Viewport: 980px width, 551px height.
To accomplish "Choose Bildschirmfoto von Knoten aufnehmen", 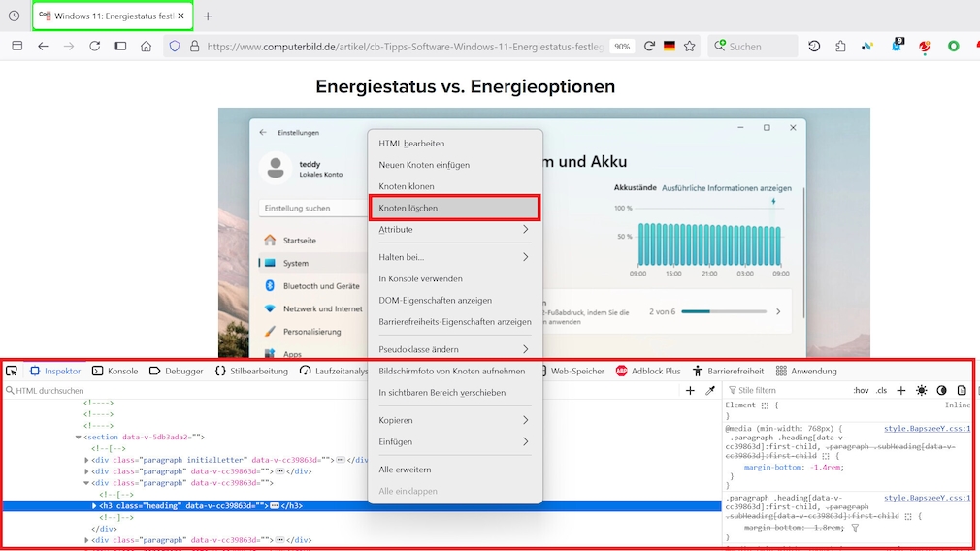I will point(455,372).
